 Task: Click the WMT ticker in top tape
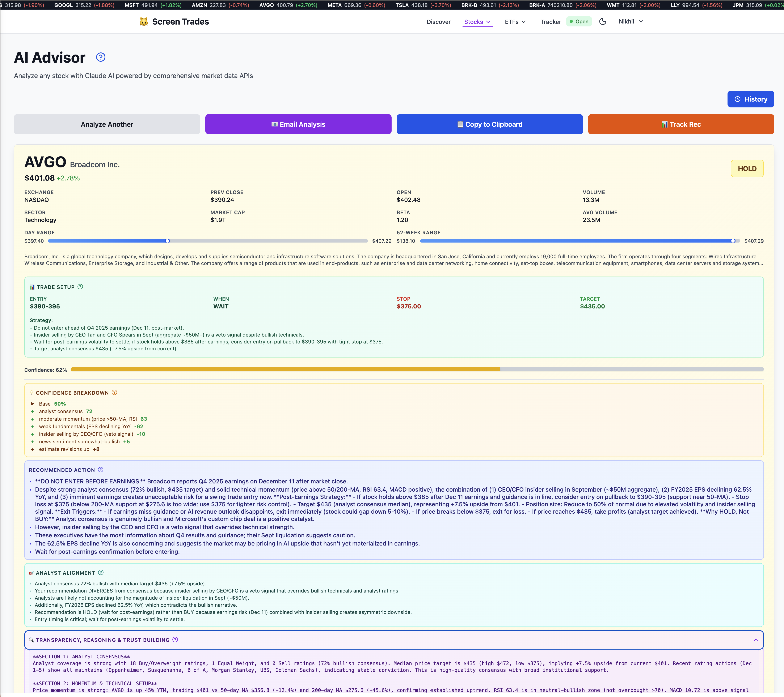634,5
